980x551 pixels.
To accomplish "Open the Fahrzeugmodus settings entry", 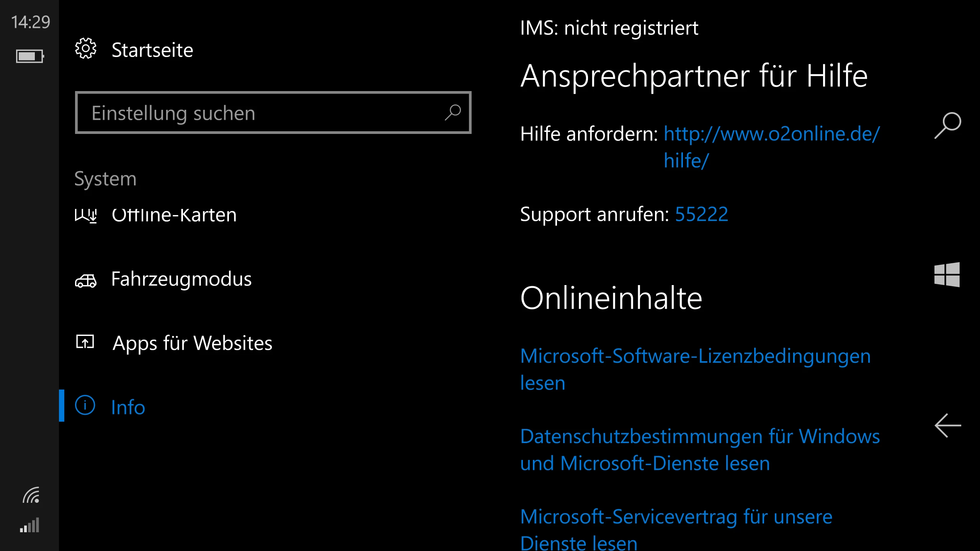I will 181,279.
